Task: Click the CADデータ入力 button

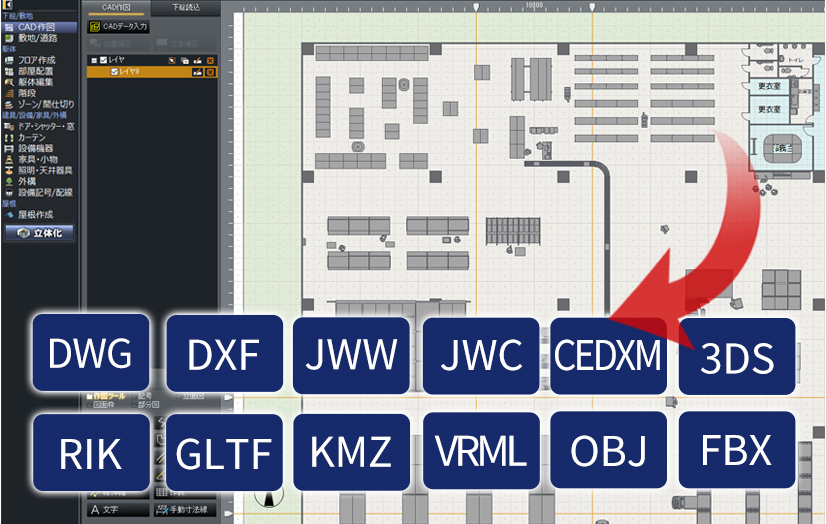Action: [119, 26]
